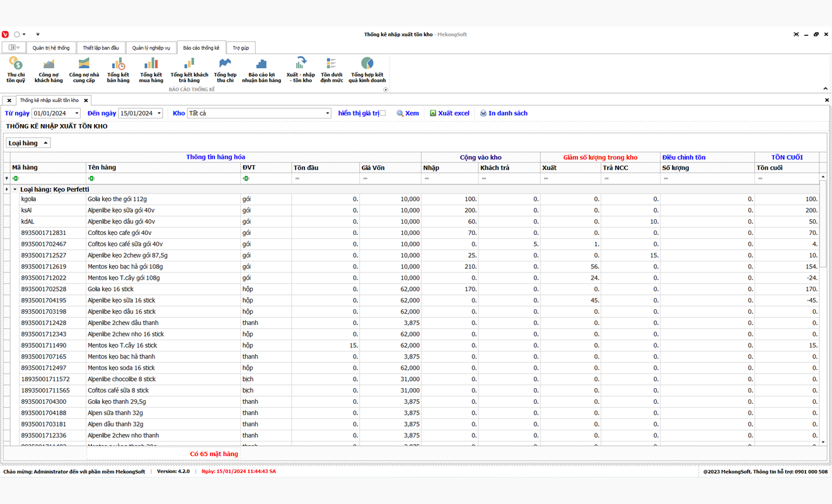Switch to Thiết lập ban đầu tab
Screen dimensions: 832x504
(101, 48)
